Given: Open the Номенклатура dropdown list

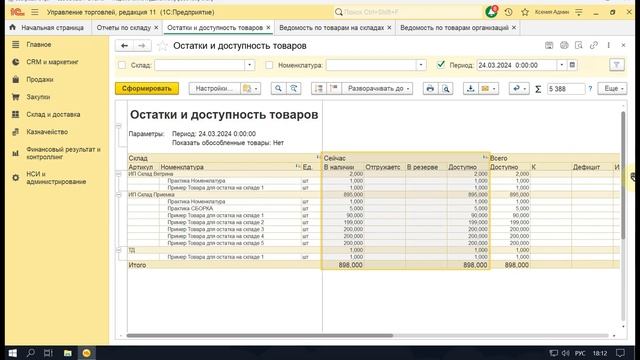Looking at the screenshot, I should (421, 65).
